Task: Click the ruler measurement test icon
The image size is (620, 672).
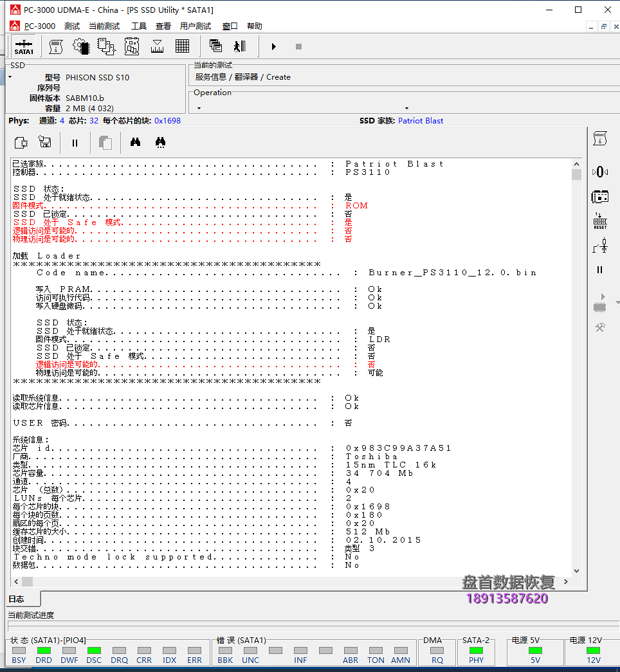Action: point(157,47)
